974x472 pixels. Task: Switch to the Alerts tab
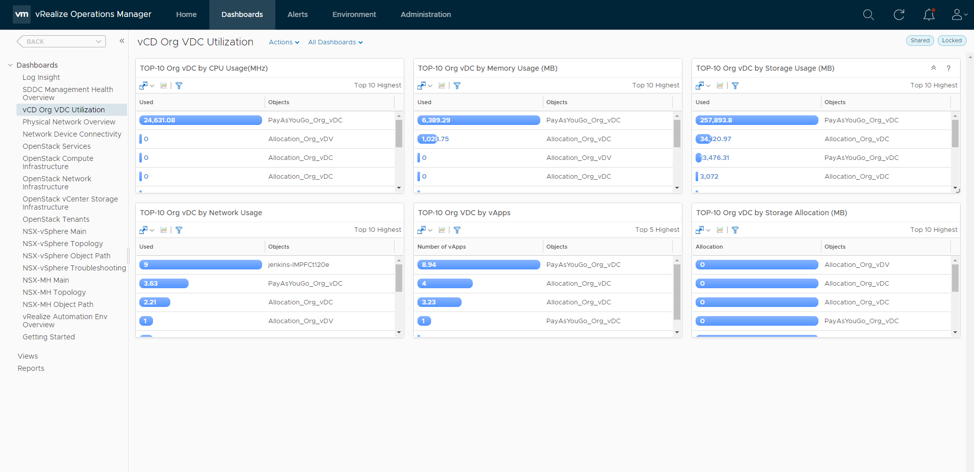297,15
